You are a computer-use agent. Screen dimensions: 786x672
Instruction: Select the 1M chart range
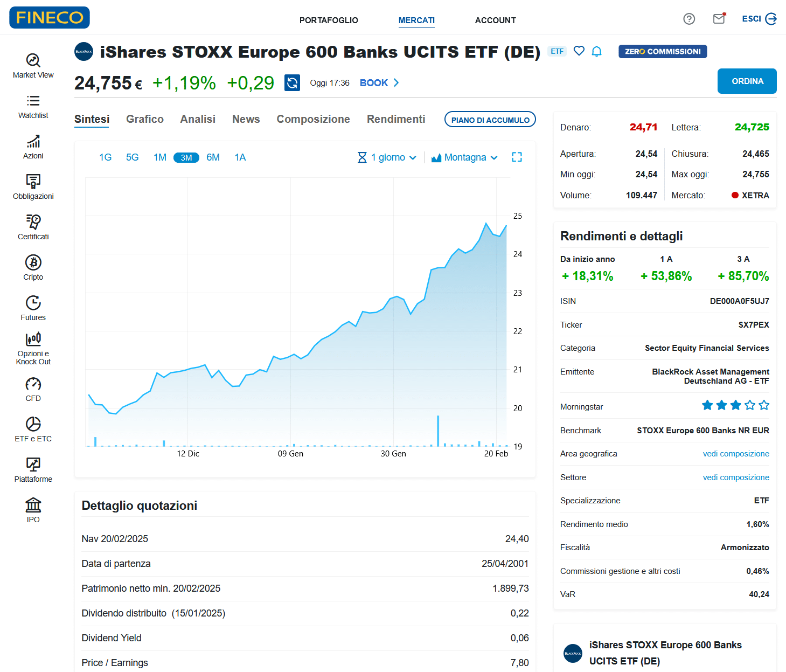click(x=160, y=157)
